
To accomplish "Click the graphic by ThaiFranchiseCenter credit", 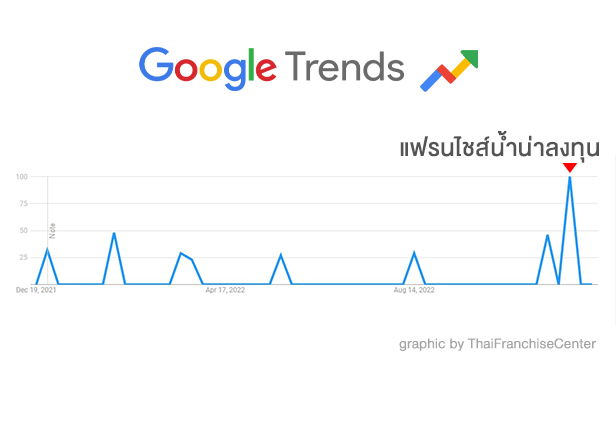I will (497, 344).
